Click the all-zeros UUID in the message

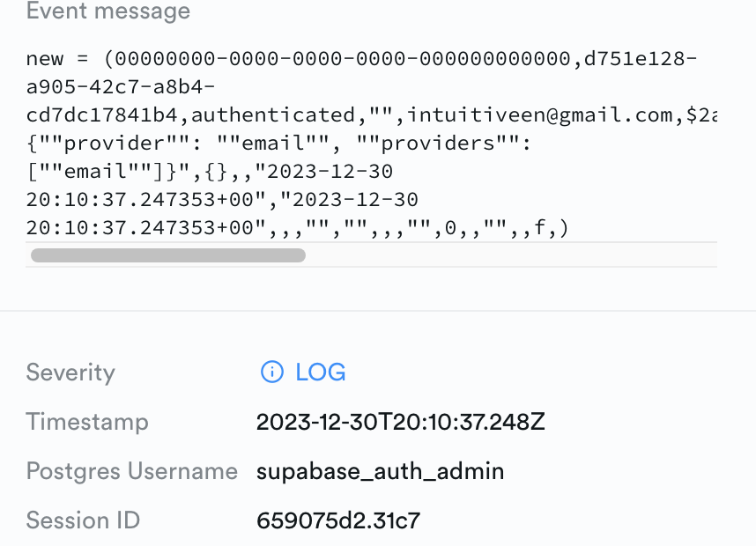[343, 59]
